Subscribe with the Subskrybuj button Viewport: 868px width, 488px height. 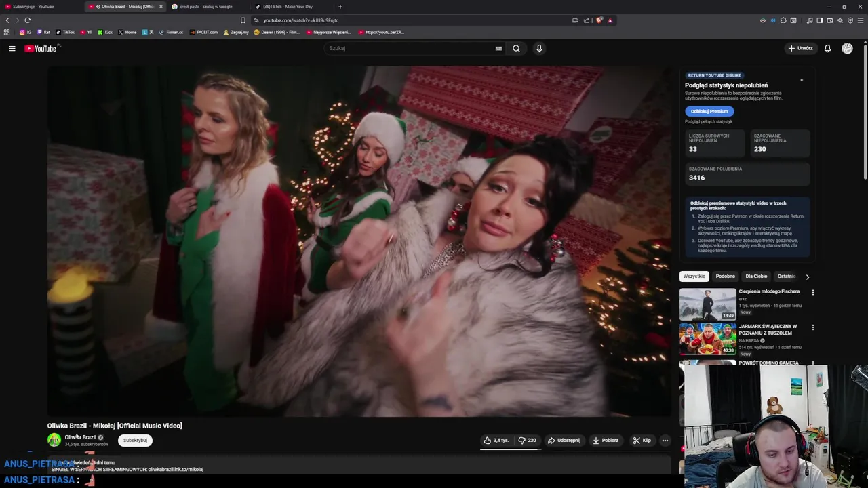tap(135, 440)
